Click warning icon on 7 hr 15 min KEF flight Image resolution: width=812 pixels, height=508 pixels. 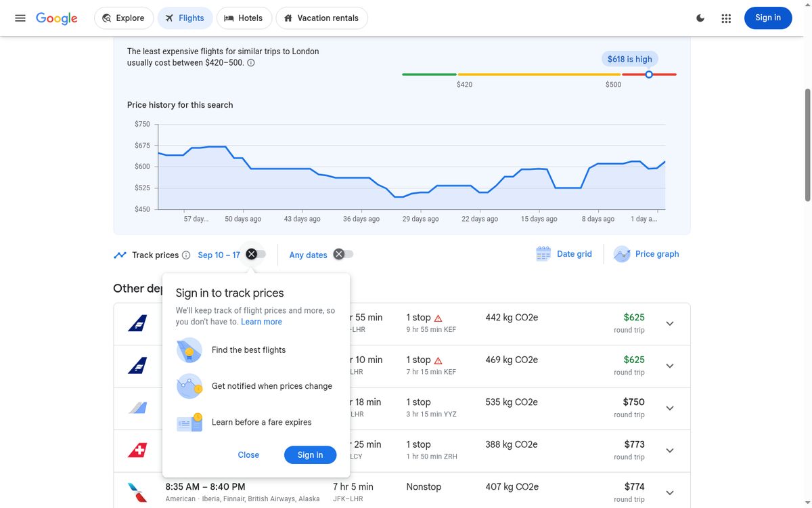[438, 360]
